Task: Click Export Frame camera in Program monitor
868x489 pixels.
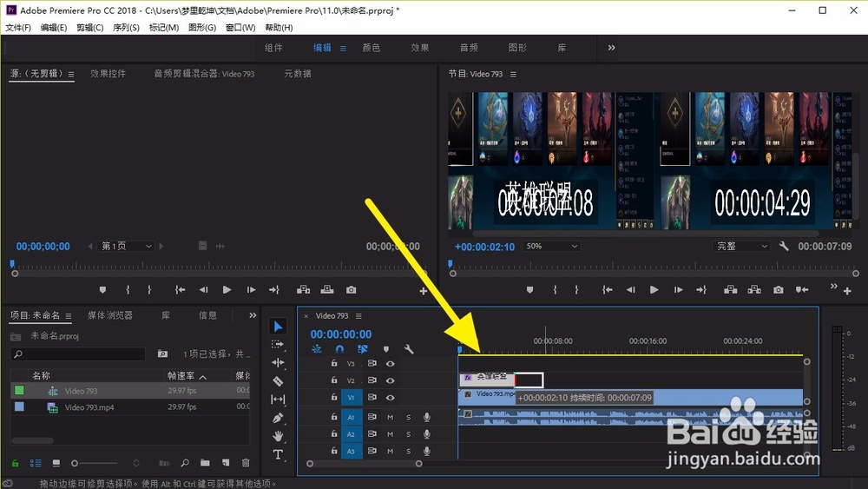Action: [779, 289]
